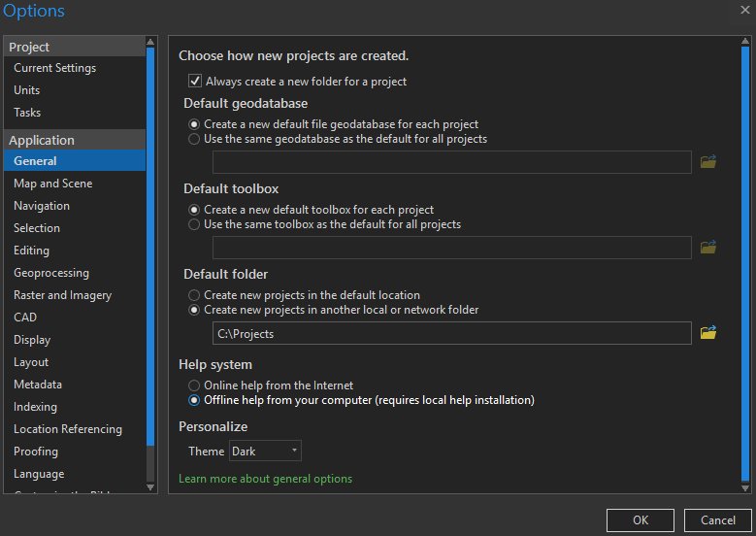Viewport: 756px width, 536px height.
Task: Open Tasks options page
Action: [x=75, y=113]
